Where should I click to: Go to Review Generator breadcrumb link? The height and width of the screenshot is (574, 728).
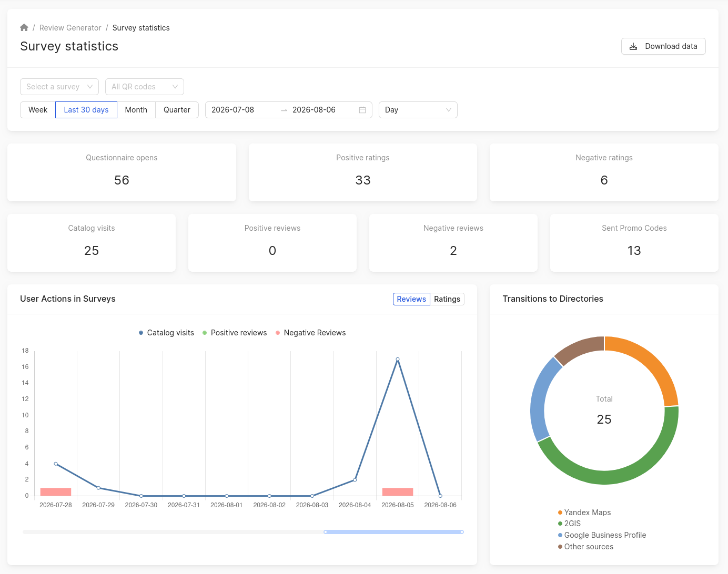point(70,28)
